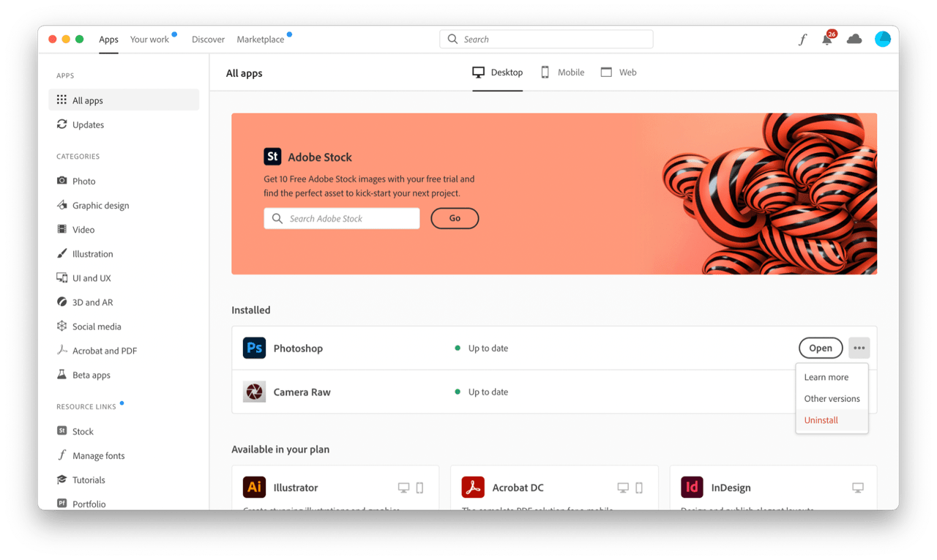Click the Photoshop Ps app icon

(254, 348)
